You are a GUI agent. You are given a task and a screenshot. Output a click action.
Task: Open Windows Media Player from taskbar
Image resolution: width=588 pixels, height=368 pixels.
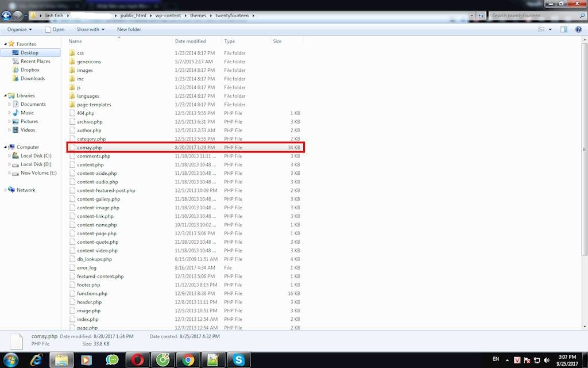[x=87, y=360]
